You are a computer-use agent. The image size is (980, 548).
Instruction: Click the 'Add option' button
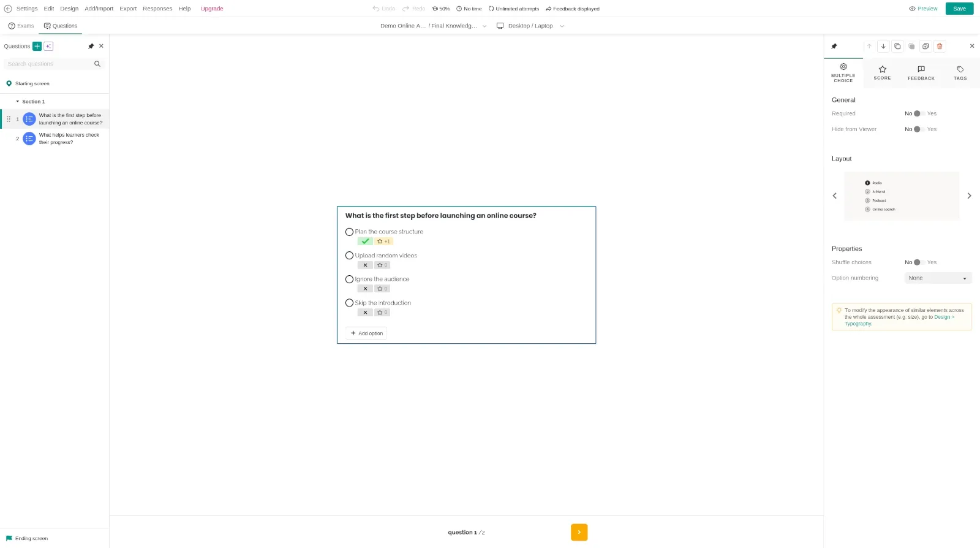tap(366, 333)
